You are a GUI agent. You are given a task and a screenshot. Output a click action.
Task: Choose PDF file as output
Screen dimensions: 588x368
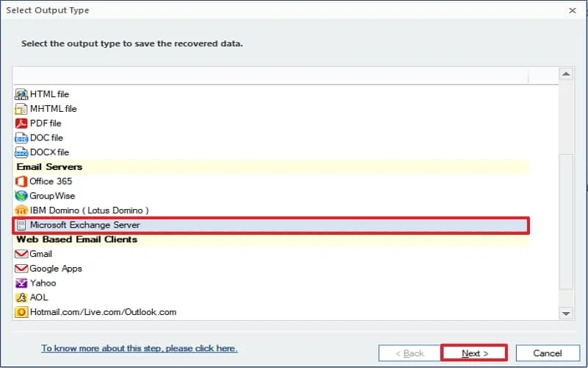[x=46, y=123]
